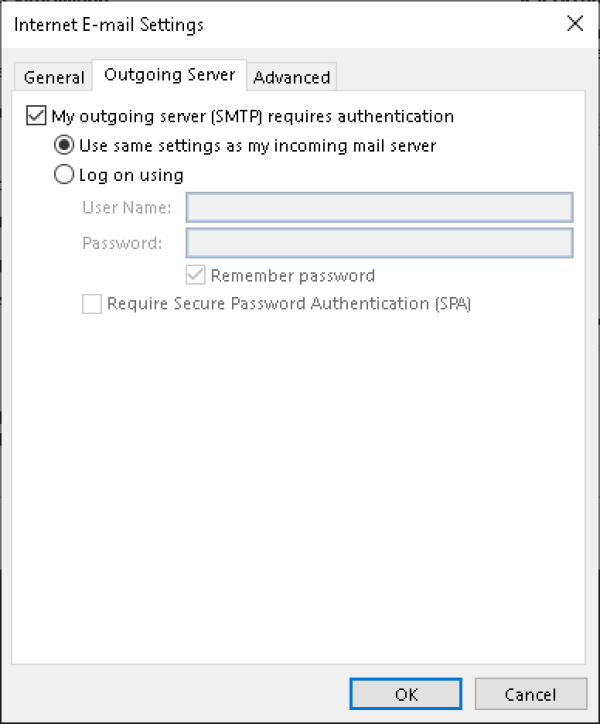The height and width of the screenshot is (724, 600).
Task: Enable the Require SPA checkbox box
Action: [x=92, y=304]
